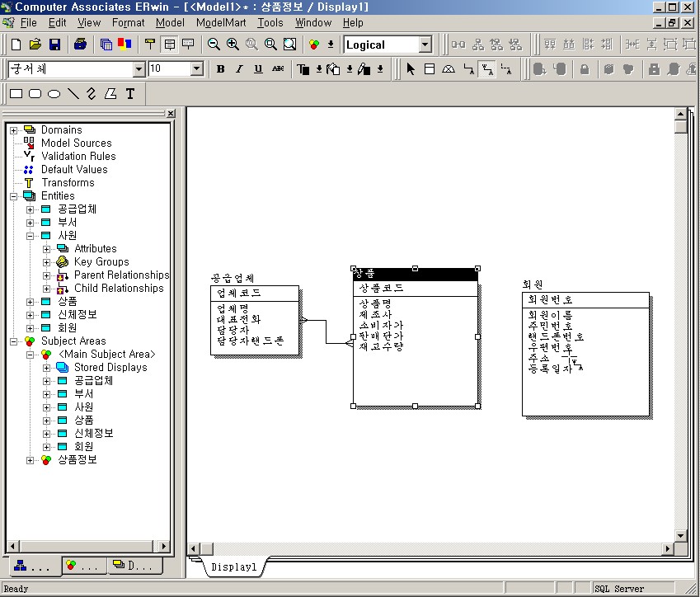
Task: Switch to the Display1 diagram tab
Action: point(234,566)
